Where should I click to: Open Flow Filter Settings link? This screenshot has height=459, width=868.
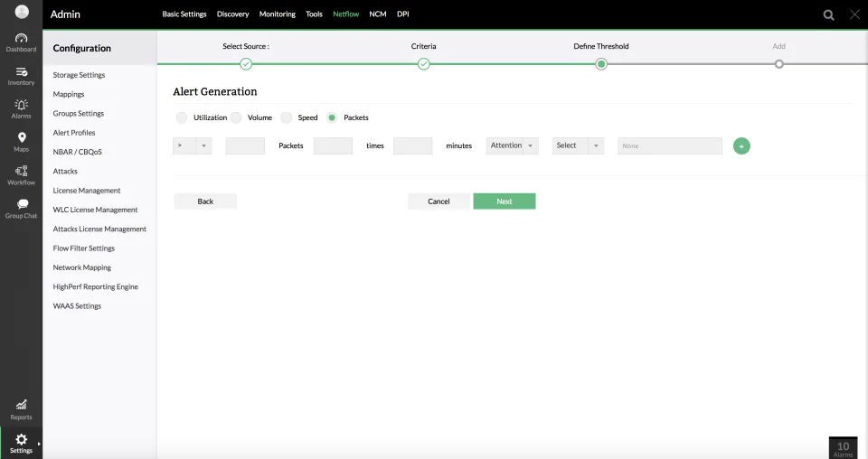coord(83,248)
